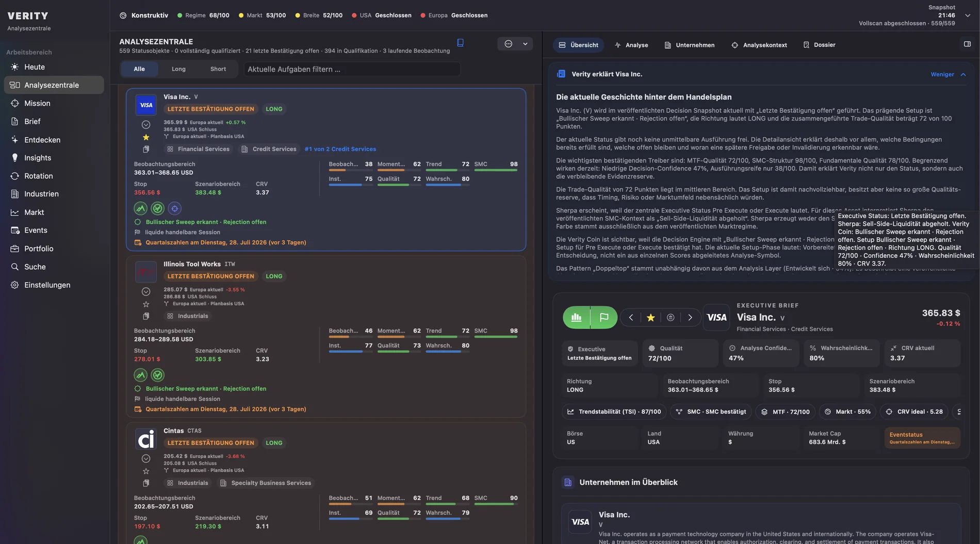
Task: Select the Long filter
Action: click(178, 69)
